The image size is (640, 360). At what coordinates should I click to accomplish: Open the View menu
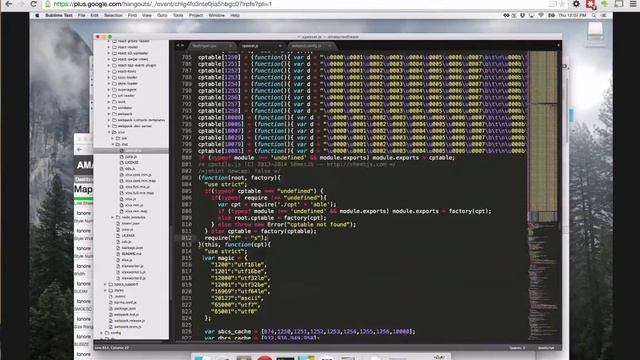[x=147, y=16]
